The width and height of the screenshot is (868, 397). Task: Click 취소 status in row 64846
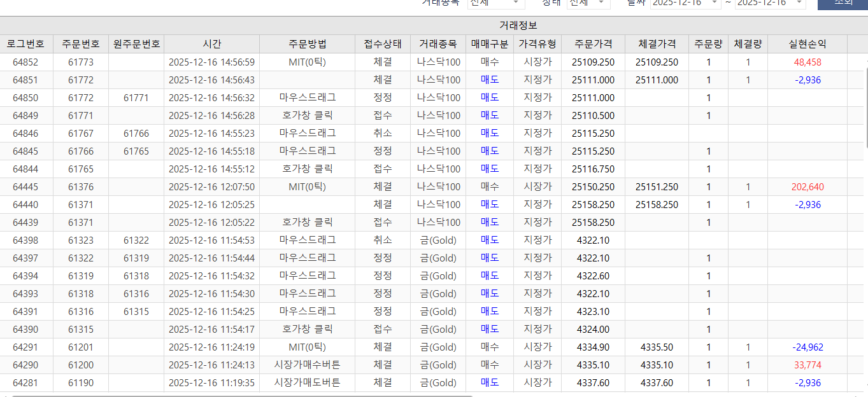(x=383, y=134)
